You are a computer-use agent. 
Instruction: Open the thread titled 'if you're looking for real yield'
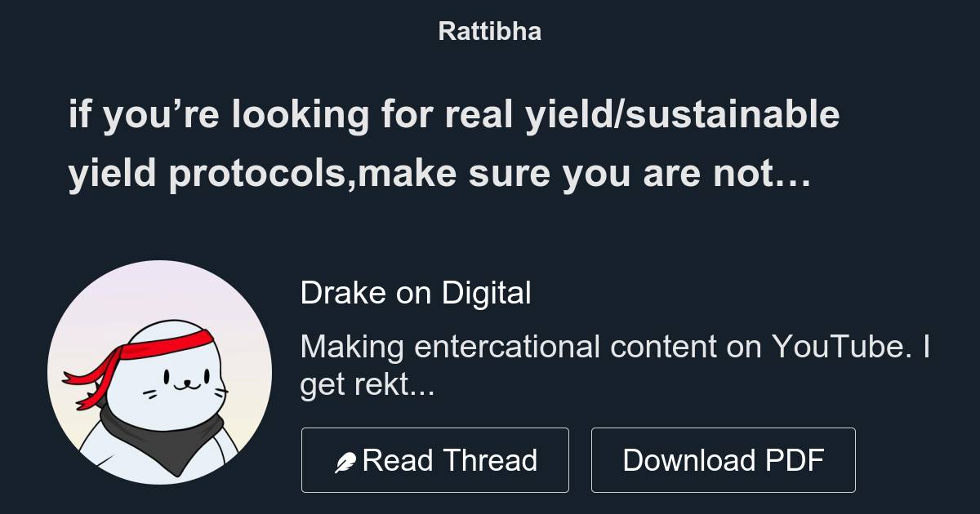(x=456, y=115)
